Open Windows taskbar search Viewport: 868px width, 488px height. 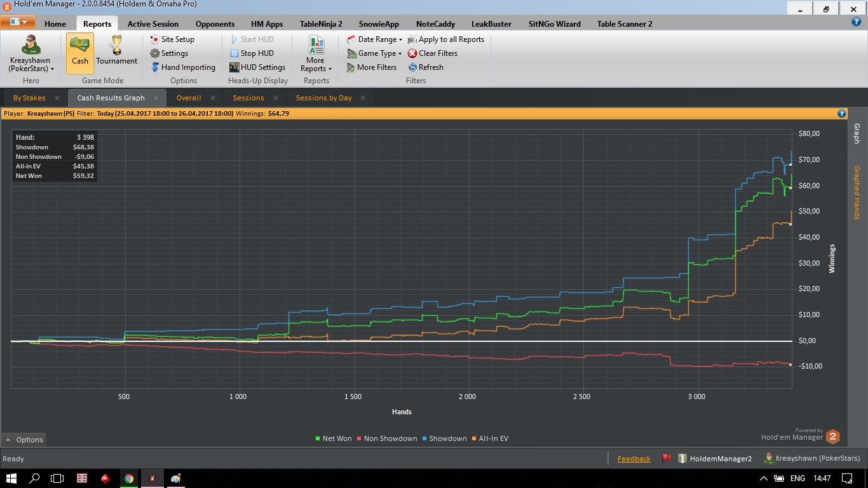pos(35,478)
